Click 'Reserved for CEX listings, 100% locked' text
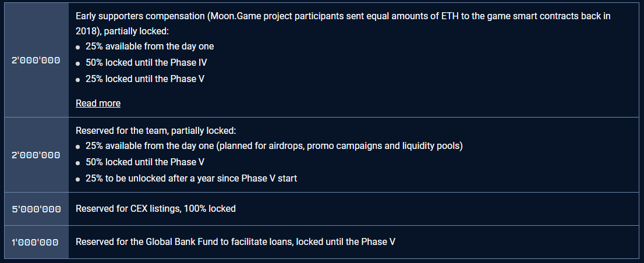The height and width of the screenshot is (263, 644). point(155,209)
